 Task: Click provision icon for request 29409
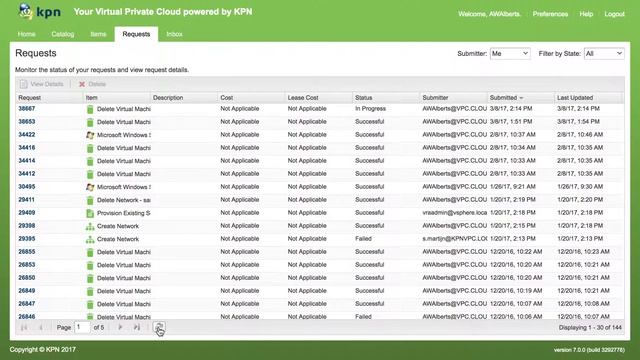click(x=90, y=213)
